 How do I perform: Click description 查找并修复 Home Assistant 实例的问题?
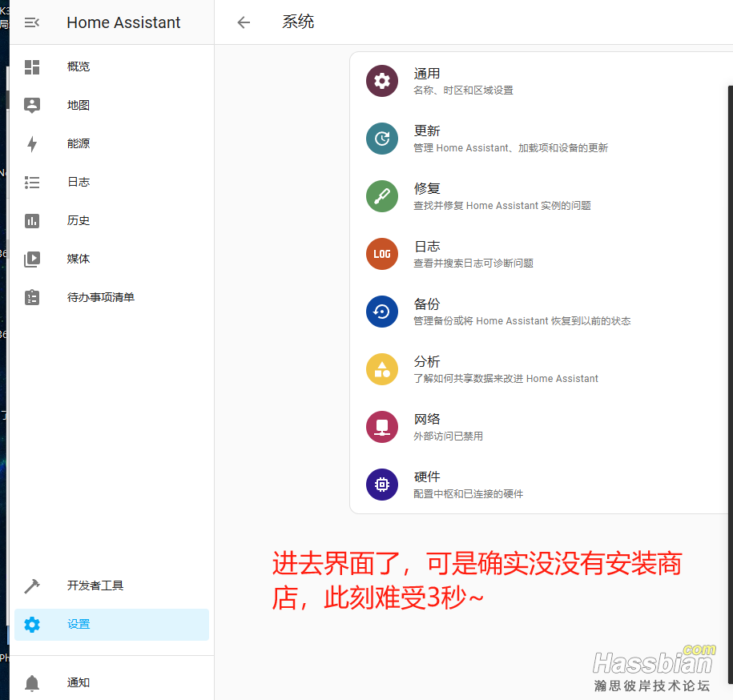click(502, 206)
